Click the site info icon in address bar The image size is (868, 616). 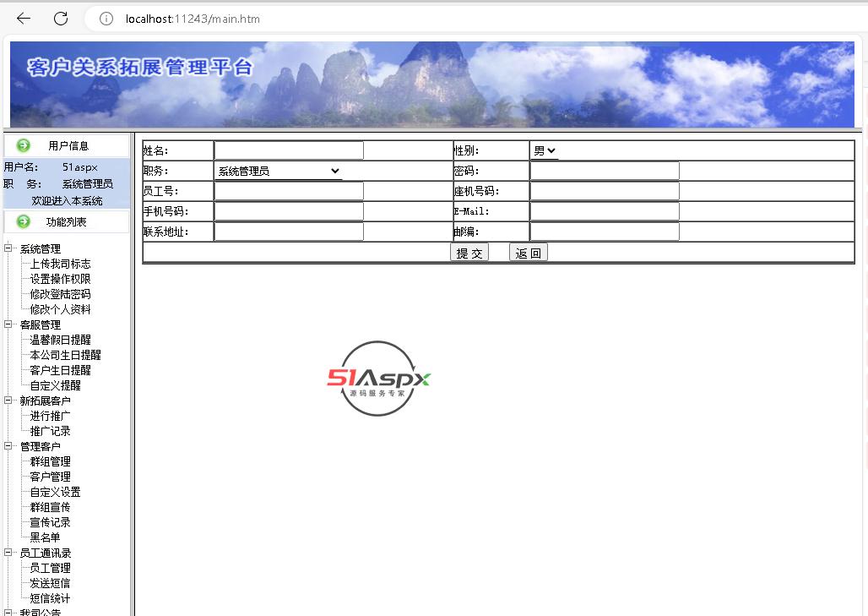point(106,19)
